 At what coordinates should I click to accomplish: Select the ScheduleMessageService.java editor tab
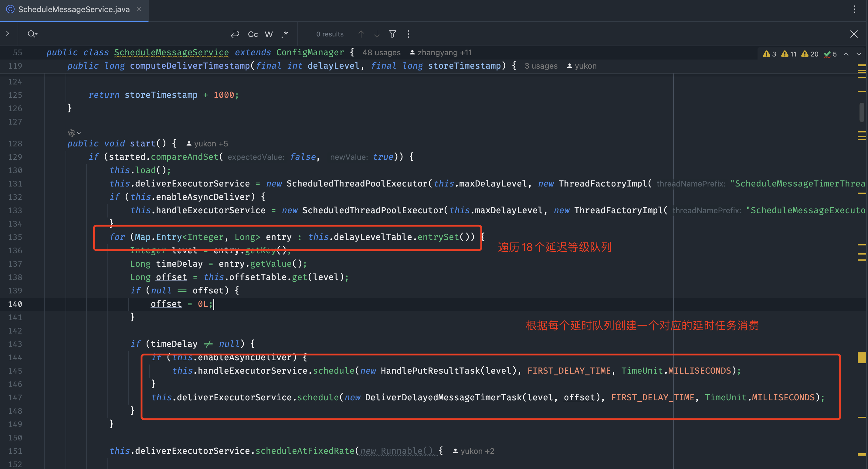pos(74,9)
